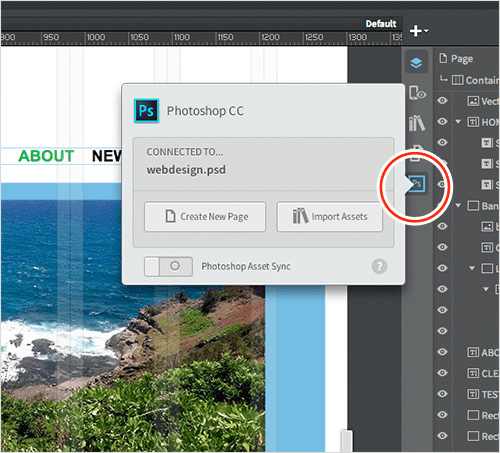Select the HOM text layer row
The image size is (500, 453).
click(490, 122)
